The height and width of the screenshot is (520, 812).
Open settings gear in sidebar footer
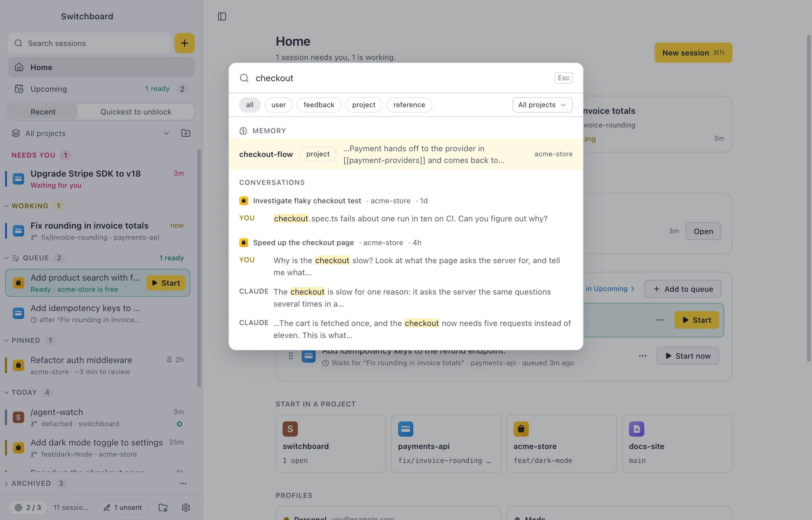click(186, 507)
